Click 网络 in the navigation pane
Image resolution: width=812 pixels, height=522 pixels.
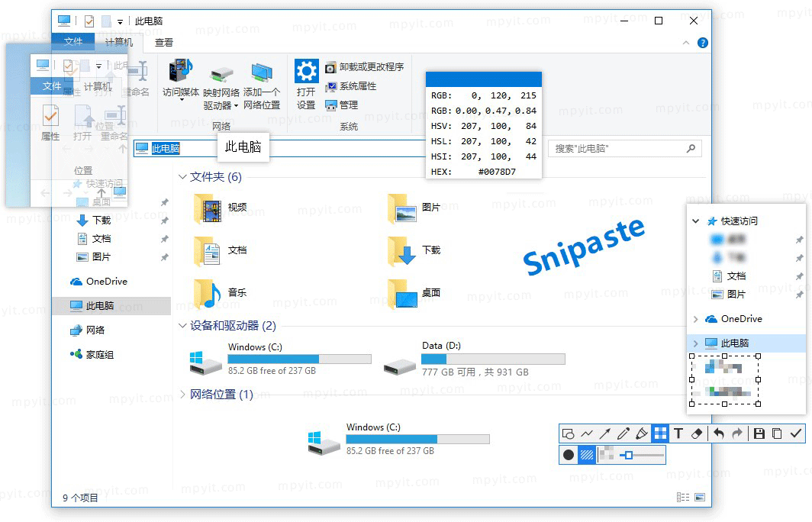[88, 330]
